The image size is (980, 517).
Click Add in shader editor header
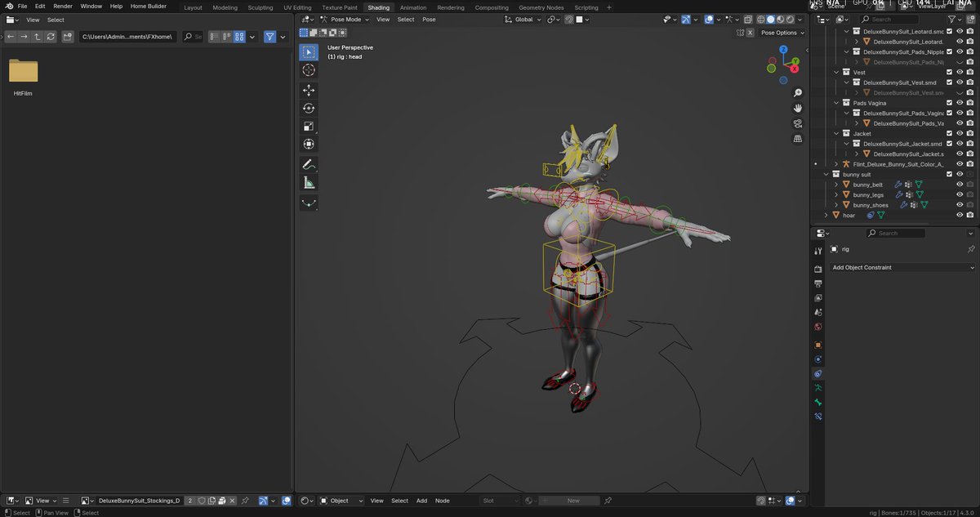[x=421, y=501]
